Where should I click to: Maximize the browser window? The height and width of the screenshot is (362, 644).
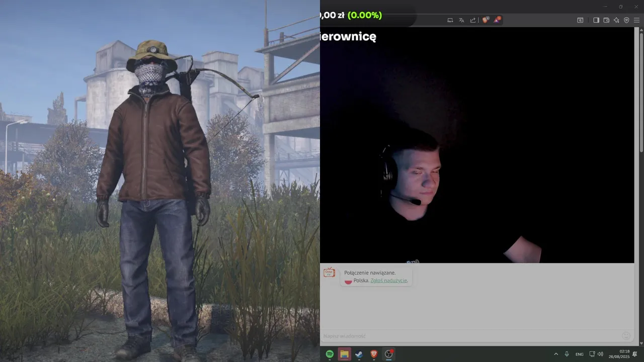[620, 7]
